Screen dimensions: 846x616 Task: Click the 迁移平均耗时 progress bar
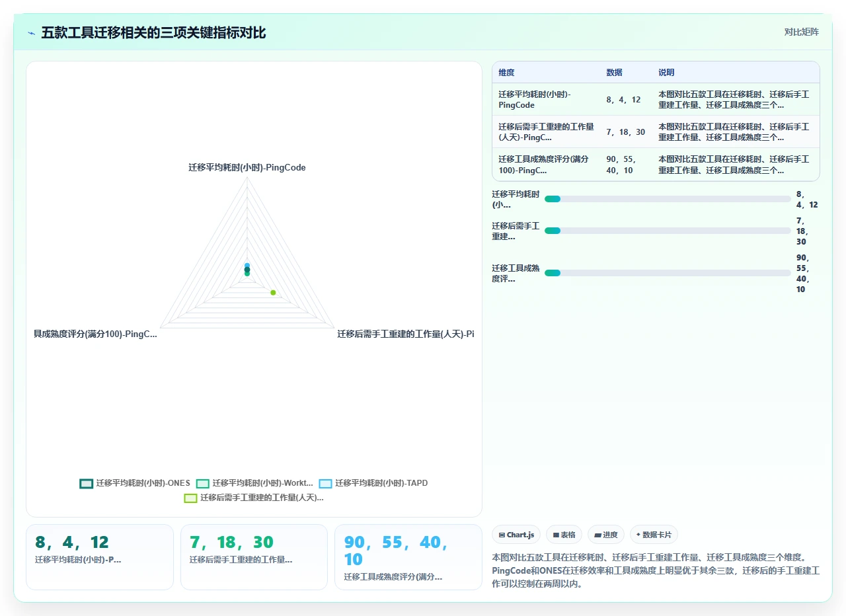pyautogui.click(x=668, y=199)
